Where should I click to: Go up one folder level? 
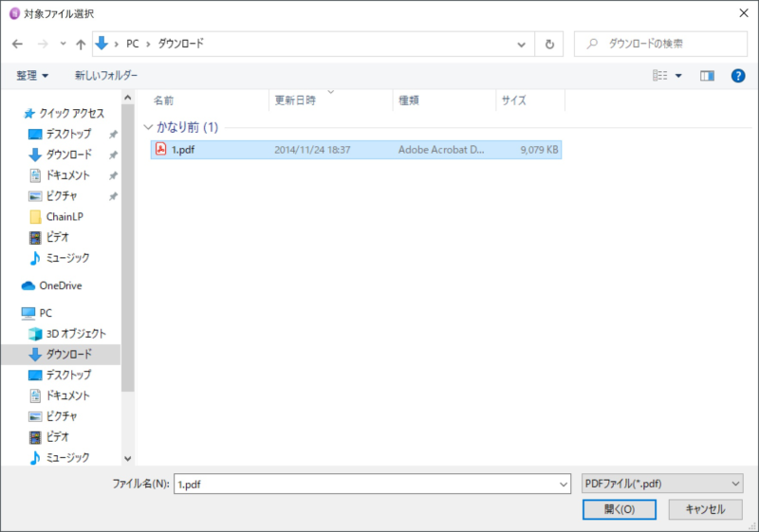81,44
